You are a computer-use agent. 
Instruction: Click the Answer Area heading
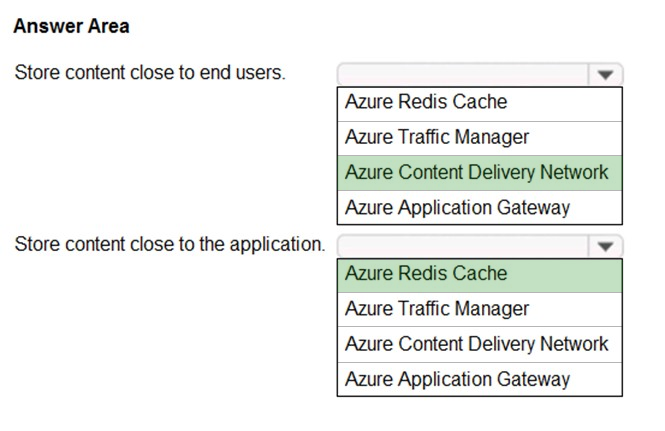point(71,26)
